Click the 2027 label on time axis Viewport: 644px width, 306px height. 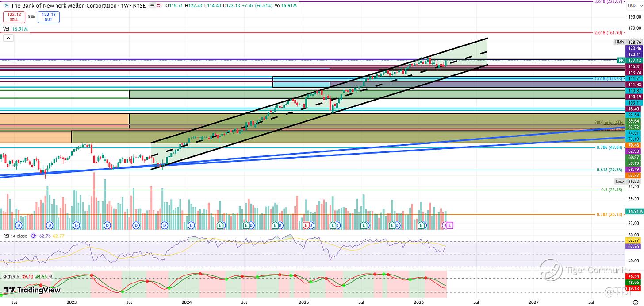pos(534,302)
